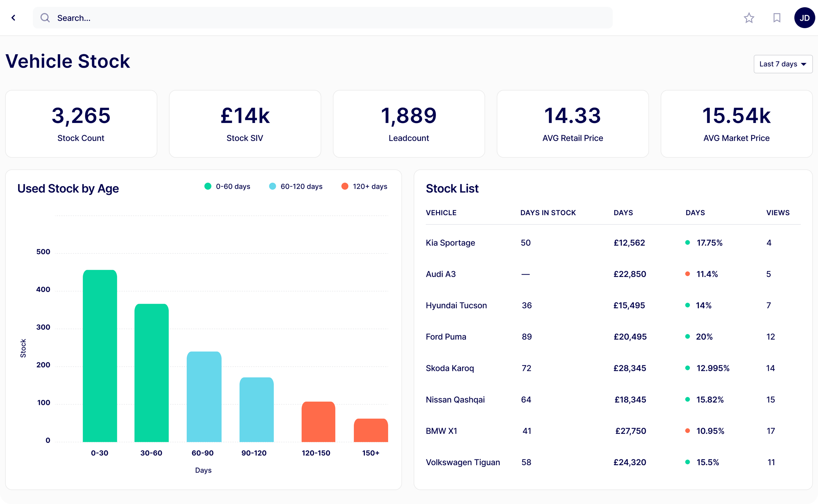Click the green 0-30 days bar
Screen dimensions: 818x504
point(100,356)
